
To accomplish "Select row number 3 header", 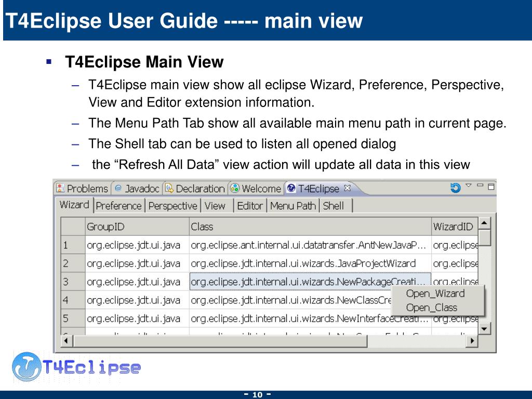I will (73, 282).
